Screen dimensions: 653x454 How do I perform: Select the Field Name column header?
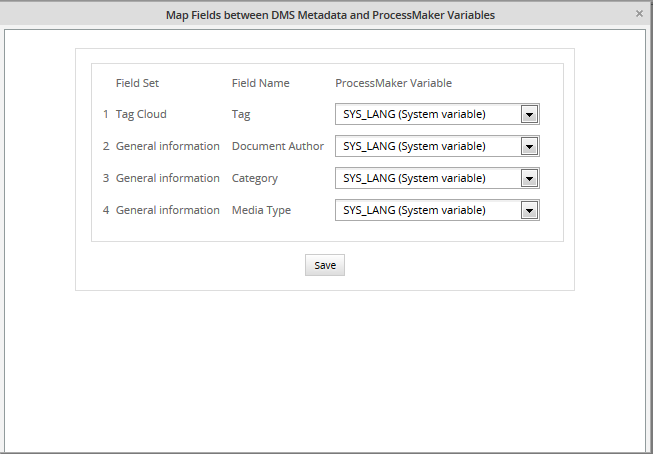point(260,83)
